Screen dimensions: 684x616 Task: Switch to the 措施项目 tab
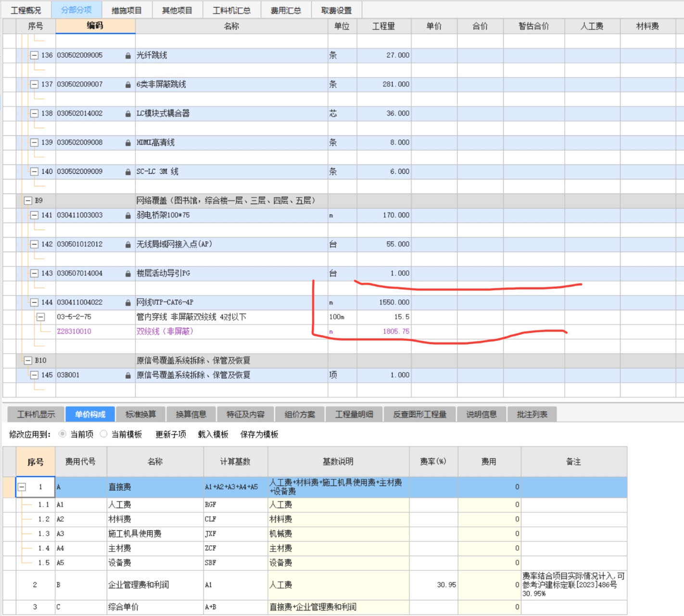tap(127, 10)
